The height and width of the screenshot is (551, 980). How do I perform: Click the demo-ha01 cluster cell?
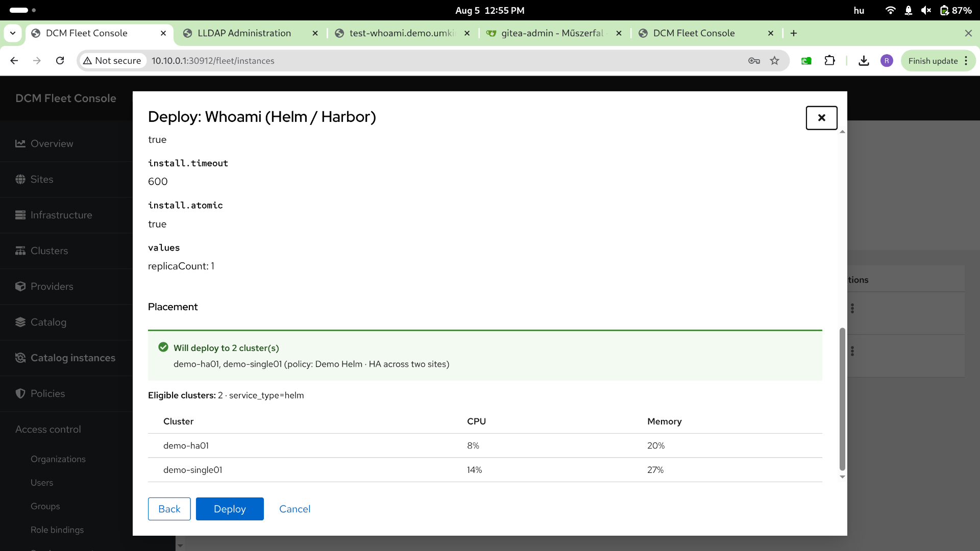(186, 446)
